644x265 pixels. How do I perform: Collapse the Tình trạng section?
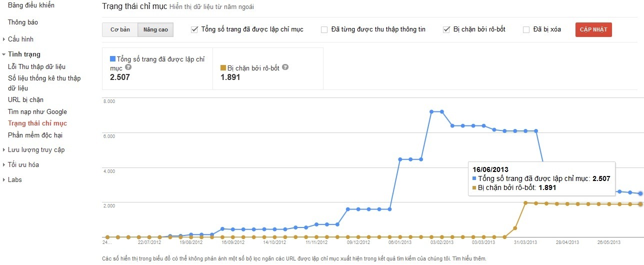4,54
